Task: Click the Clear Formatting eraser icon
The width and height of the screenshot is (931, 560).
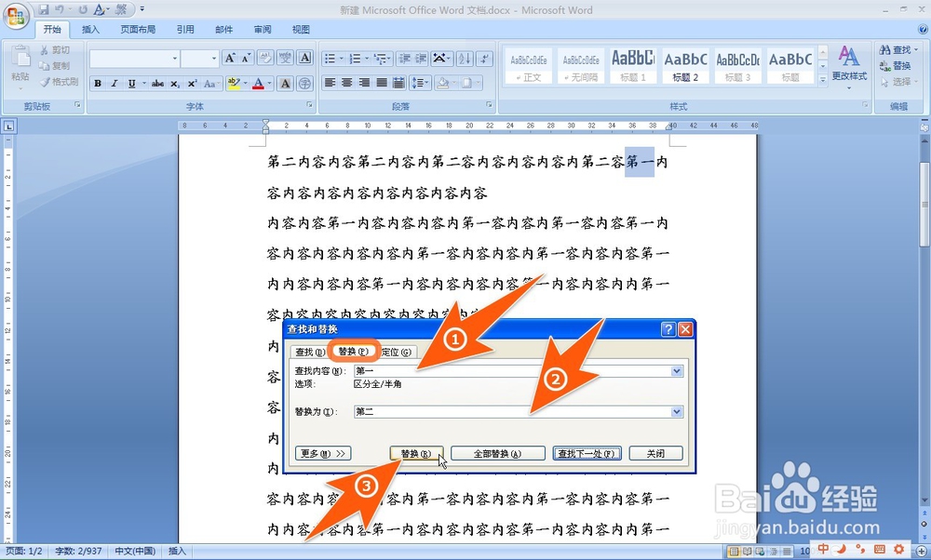Action: pyautogui.click(x=265, y=58)
